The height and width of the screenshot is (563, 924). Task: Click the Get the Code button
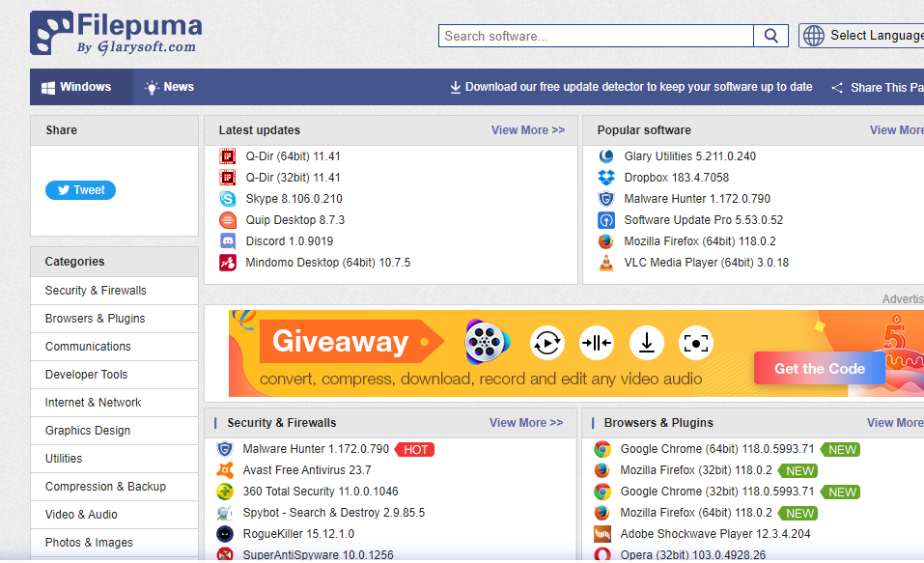819,369
